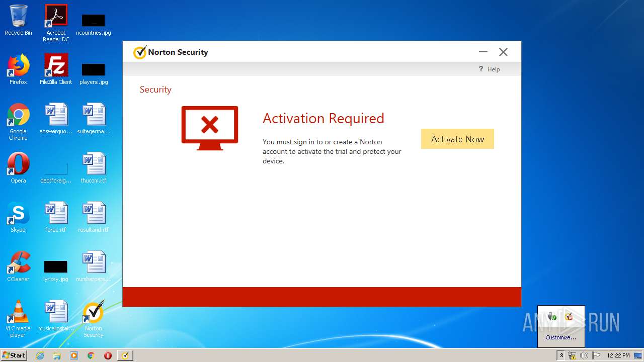The height and width of the screenshot is (362, 644).
Task: Launch Opera from the taskbar
Action: tap(108, 355)
